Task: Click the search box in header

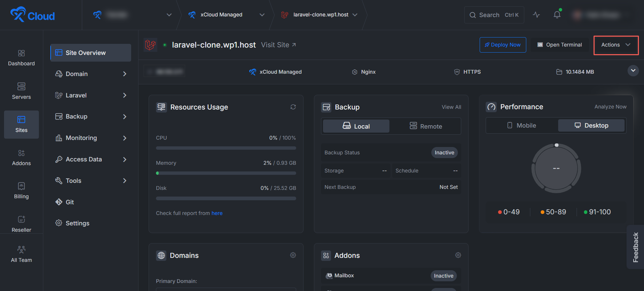Action: [494, 15]
